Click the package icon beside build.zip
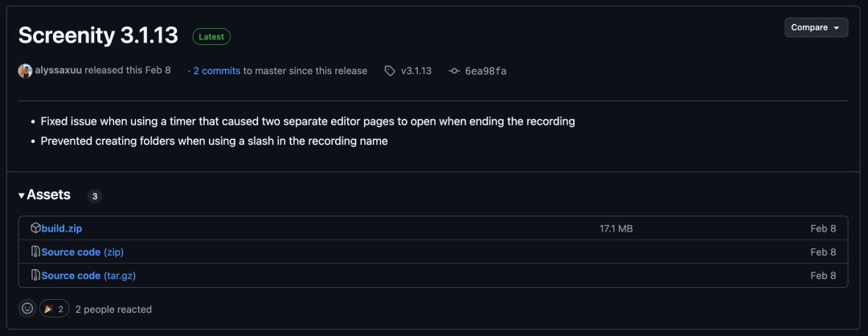Image resolution: width=868 pixels, height=336 pixels. pos(35,228)
